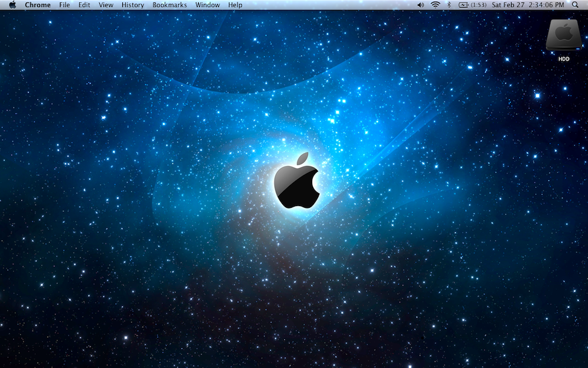588x368 pixels.
Task: Open the History menu
Action: point(133,5)
